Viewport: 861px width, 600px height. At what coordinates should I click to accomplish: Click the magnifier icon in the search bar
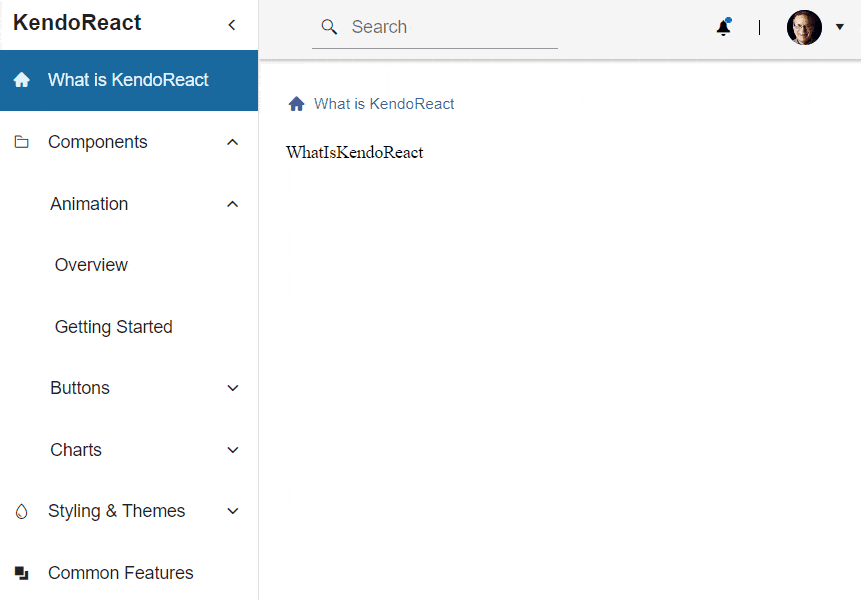point(329,27)
